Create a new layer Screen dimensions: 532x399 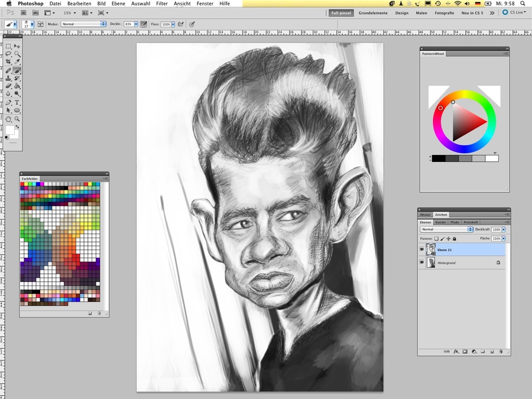coord(492,352)
